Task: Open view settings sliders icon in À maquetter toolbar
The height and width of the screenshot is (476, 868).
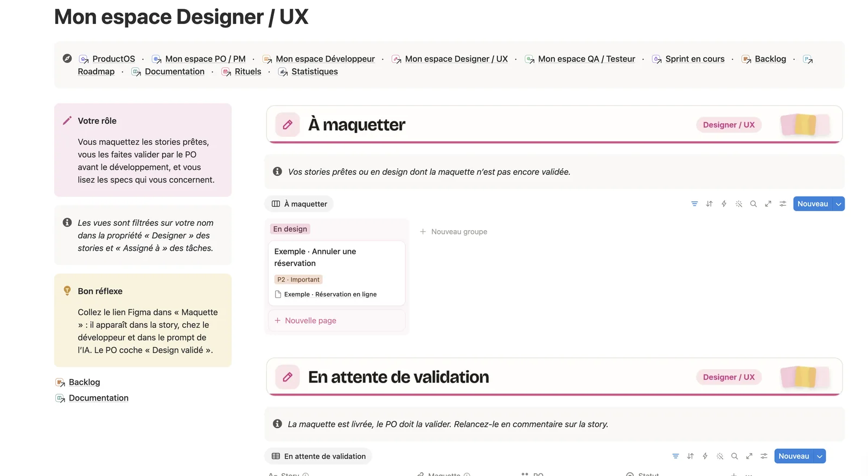Action: pyautogui.click(x=783, y=204)
